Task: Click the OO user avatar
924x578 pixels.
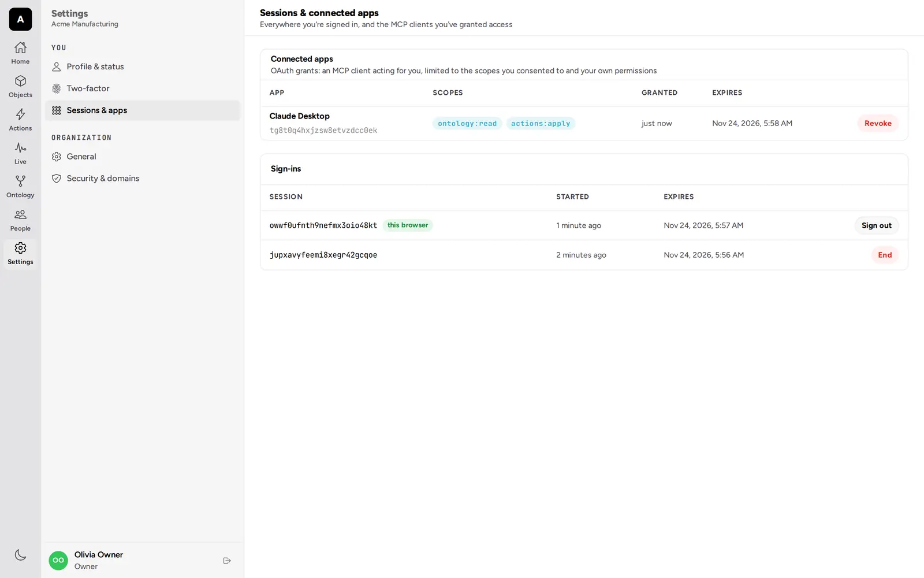Action: click(x=58, y=560)
